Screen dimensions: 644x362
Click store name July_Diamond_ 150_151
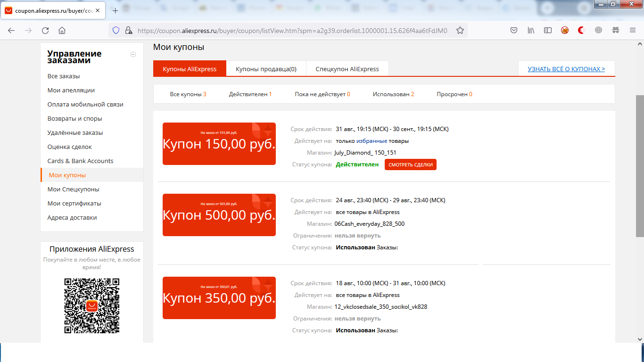[x=365, y=153]
